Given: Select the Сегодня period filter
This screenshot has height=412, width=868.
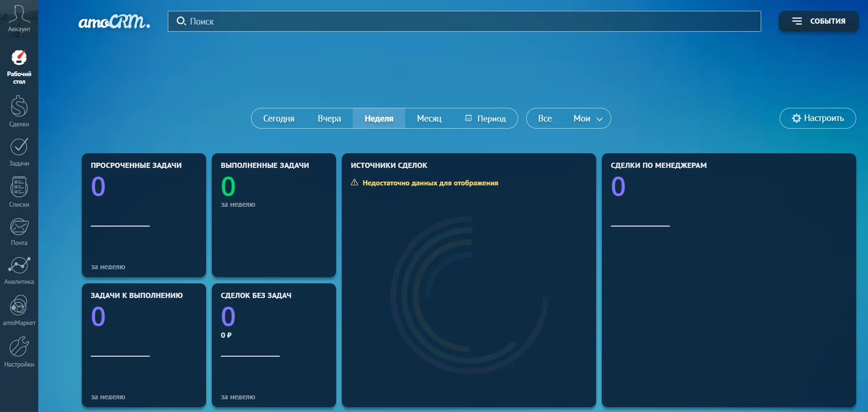Looking at the screenshot, I should point(278,118).
